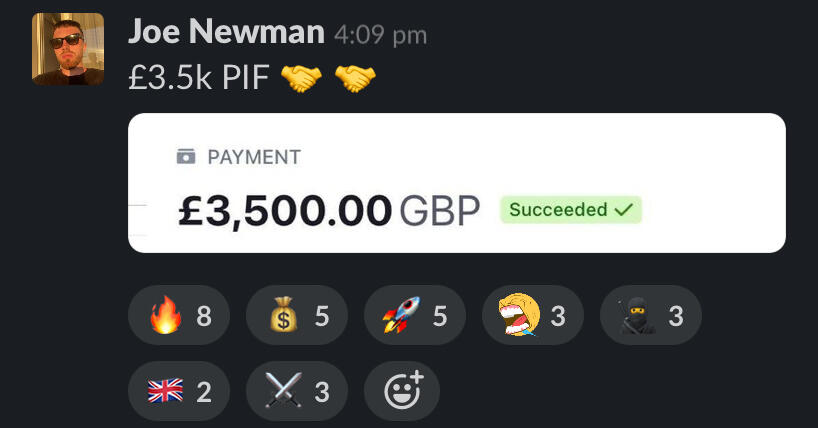Open the 4:09 pm message timestamp
Screen dimensions: 818x428
[x=380, y=35]
